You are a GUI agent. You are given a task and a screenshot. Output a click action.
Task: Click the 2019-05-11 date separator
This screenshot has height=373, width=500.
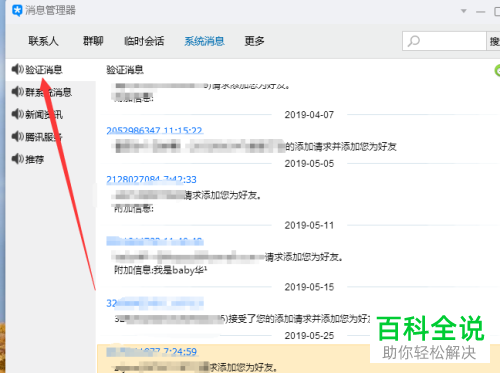(x=309, y=225)
